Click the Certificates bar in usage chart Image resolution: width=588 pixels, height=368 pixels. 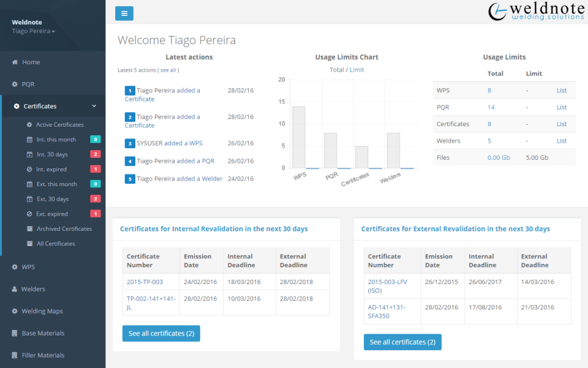point(362,157)
